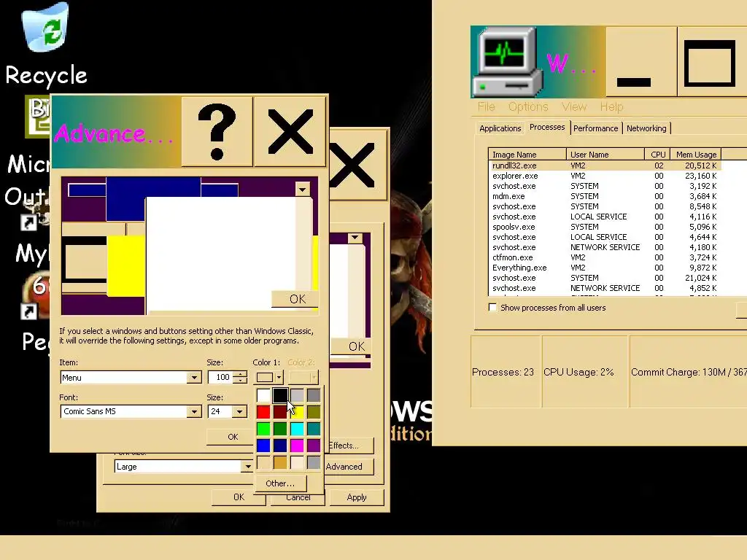Open the File menu in Task Manager

[487, 106]
